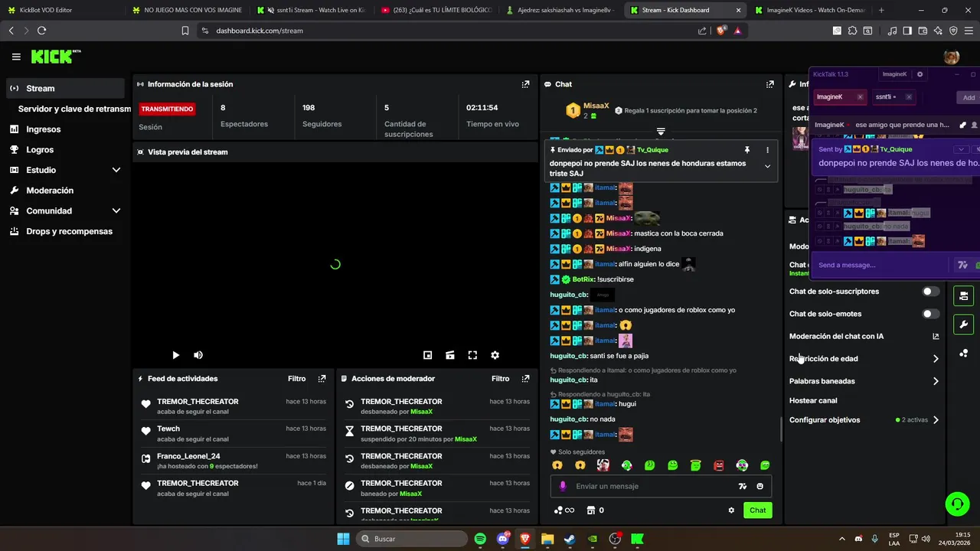Click MisaaX in first moderator action
The height and width of the screenshot is (551, 980).
pyautogui.click(x=422, y=412)
